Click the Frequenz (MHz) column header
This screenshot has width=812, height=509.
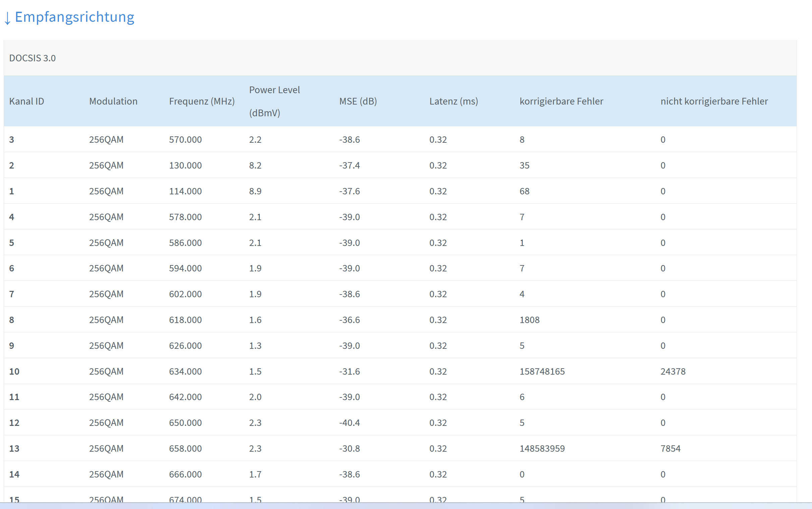pos(202,101)
